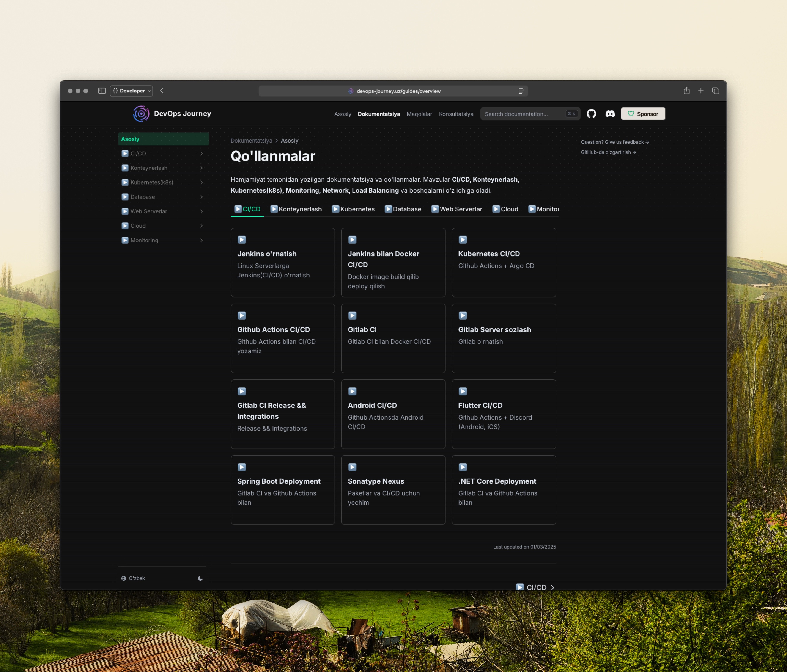Open the Gitlab Server sozlash card
The height and width of the screenshot is (672, 787).
pyautogui.click(x=504, y=338)
